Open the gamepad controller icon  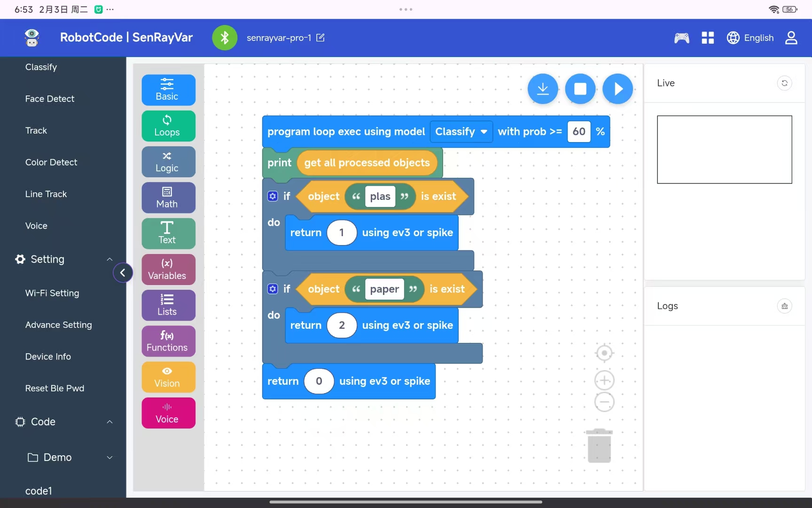(681, 38)
